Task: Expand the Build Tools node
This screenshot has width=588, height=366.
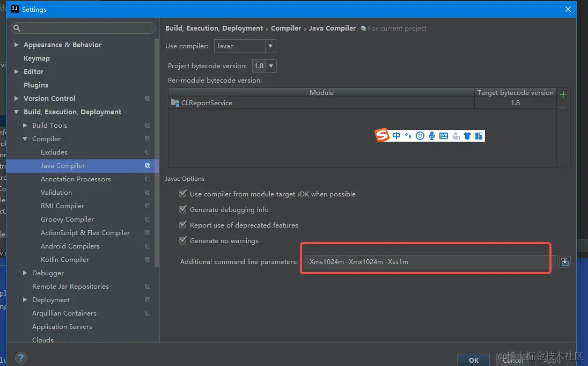Action: coord(25,125)
